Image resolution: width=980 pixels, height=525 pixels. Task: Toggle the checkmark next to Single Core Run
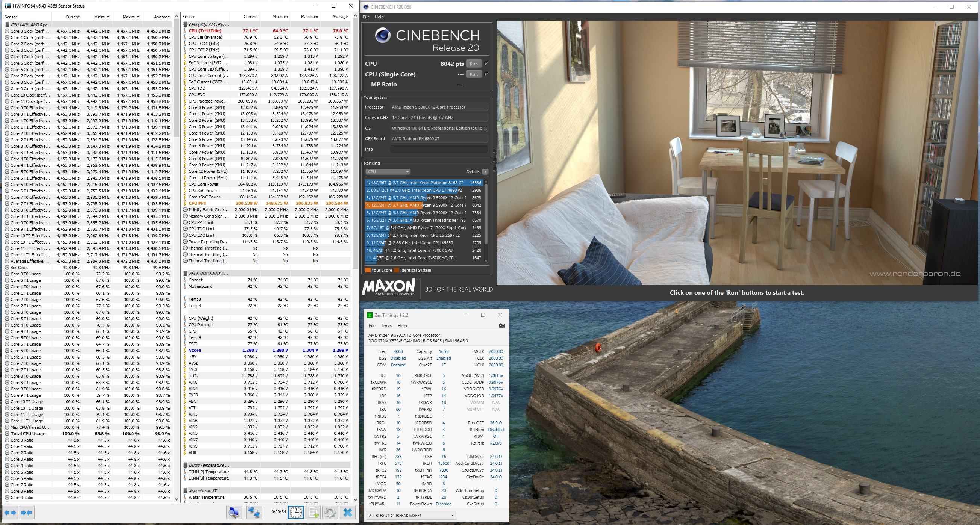coord(486,74)
